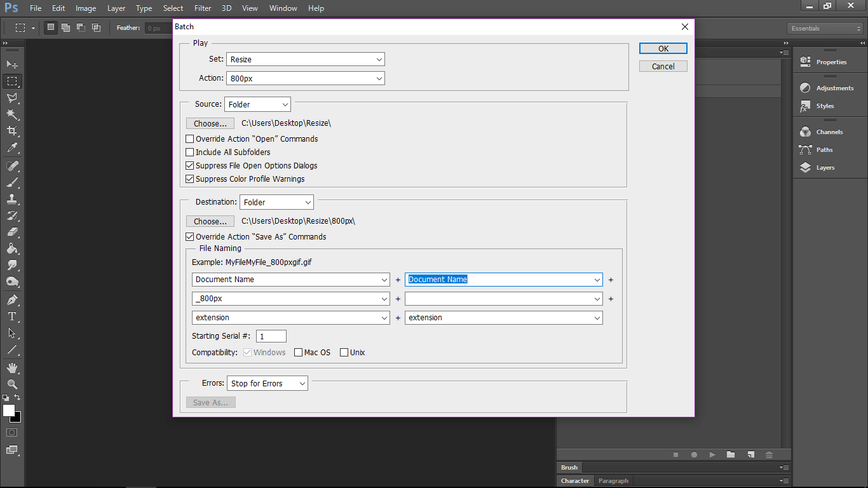Enable Mac OS filename compatibility
This screenshot has height=488, width=868.
pyautogui.click(x=299, y=352)
